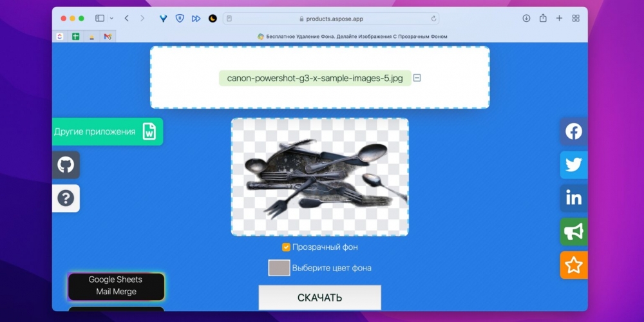644x322 pixels.
Task: Toggle the dark moon extension icon
Action: [213, 19]
